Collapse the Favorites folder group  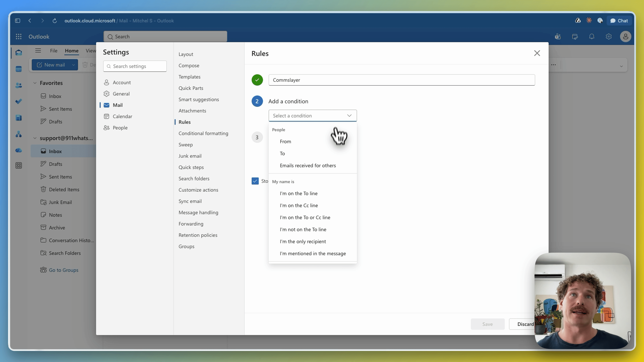(x=35, y=83)
